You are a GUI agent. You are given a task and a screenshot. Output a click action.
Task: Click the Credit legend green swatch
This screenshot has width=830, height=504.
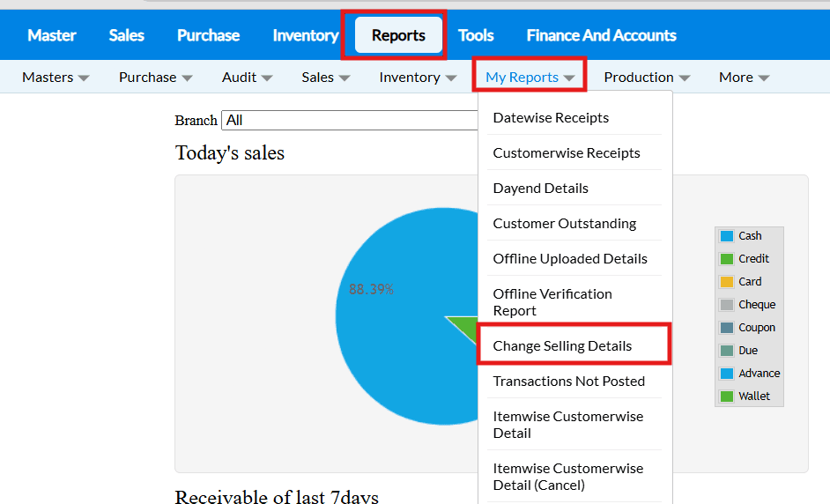727,259
